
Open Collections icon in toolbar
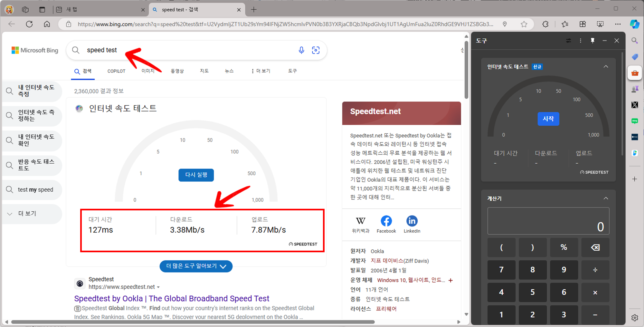pyautogui.click(x=582, y=24)
